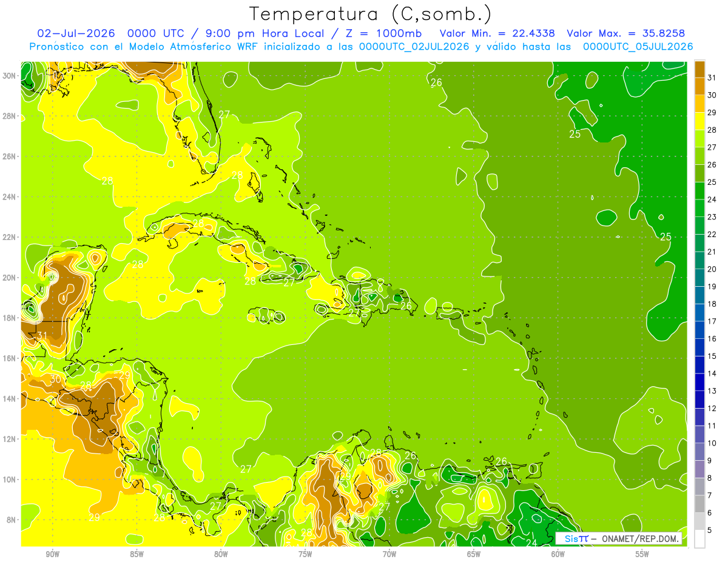Screen dimensions: 728x562
Task: Pick the gray swatch between 6 and 7
Action: (700, 504)
